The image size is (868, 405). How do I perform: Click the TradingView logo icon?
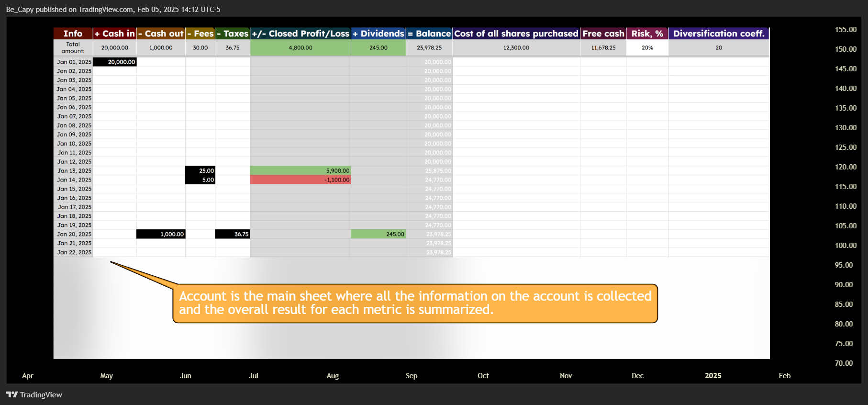[x=12, y=394]
